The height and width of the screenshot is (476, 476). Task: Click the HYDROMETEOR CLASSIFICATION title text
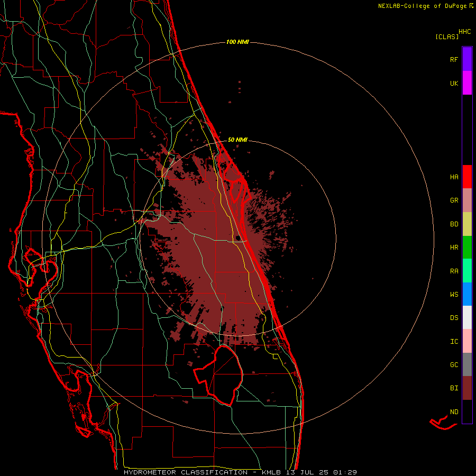click(186, 472)
